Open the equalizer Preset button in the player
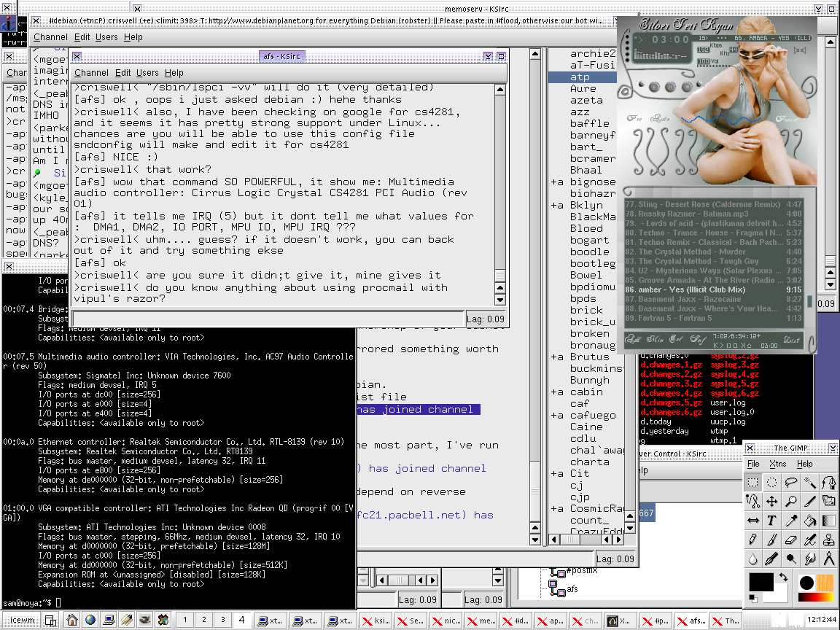Screen dimensions: 840x630 (787, 119)
